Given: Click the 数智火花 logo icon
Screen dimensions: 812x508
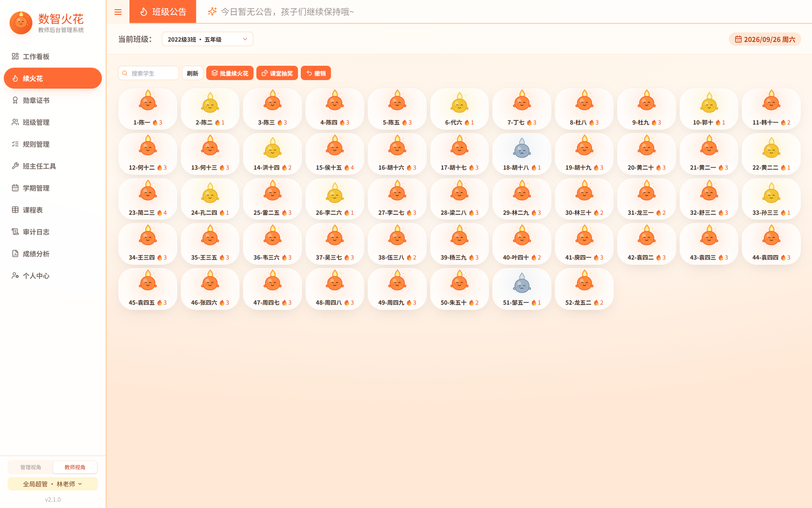Looking at the screenshot, I should (21, 23).
